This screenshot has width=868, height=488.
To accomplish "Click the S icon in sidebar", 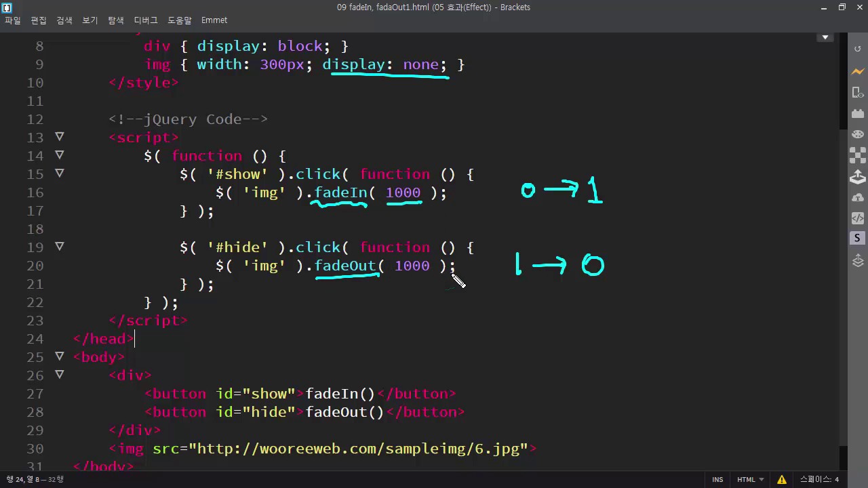I will click(857, 239).
